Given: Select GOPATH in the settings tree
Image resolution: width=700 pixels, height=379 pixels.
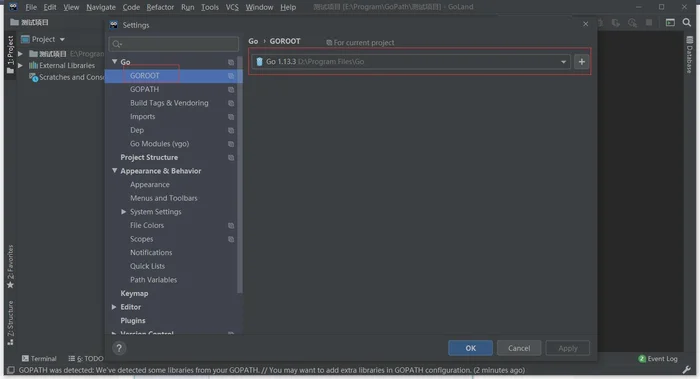Looking at the screenshot, I should (x=144, y=89).
